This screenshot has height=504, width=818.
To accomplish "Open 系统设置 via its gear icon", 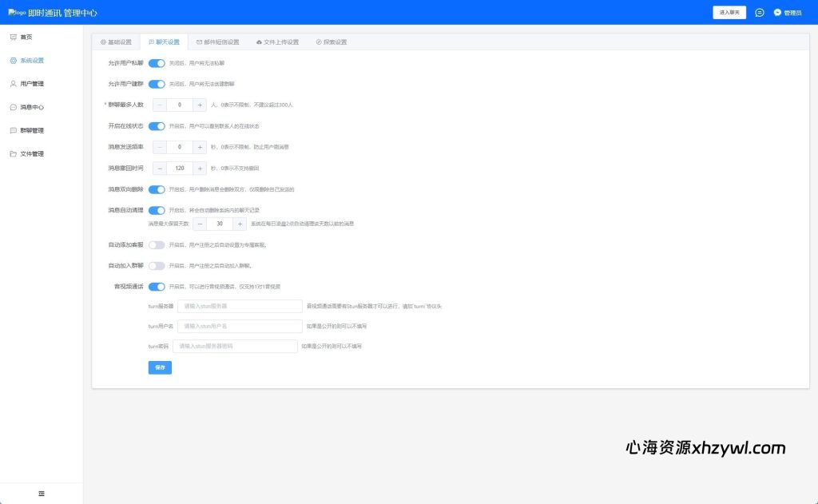I will (14, 60).
